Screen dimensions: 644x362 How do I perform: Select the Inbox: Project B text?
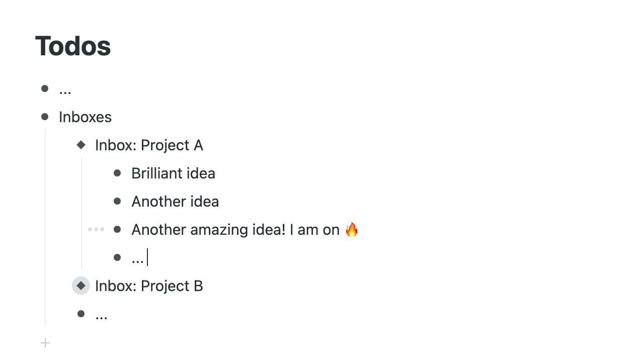pos(149,286)
